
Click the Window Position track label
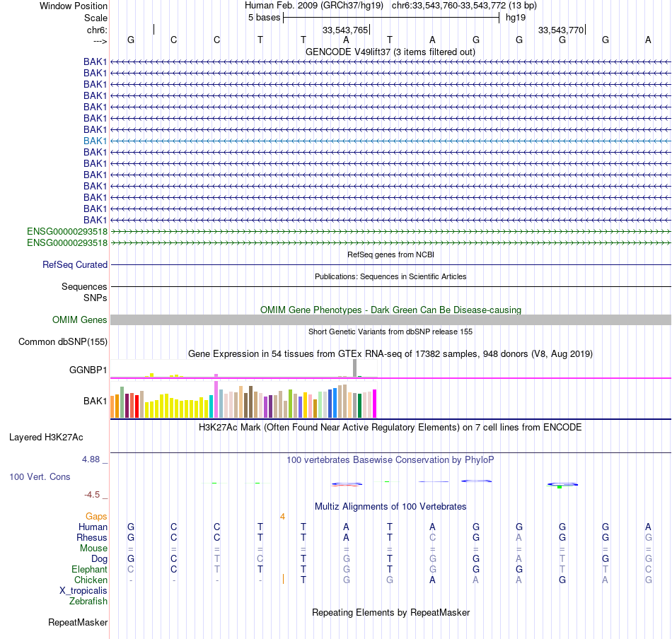(74, 6)
